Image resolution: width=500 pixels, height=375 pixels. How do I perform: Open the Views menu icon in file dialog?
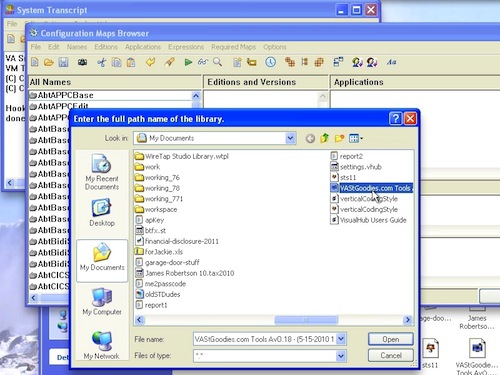[356, 138]
